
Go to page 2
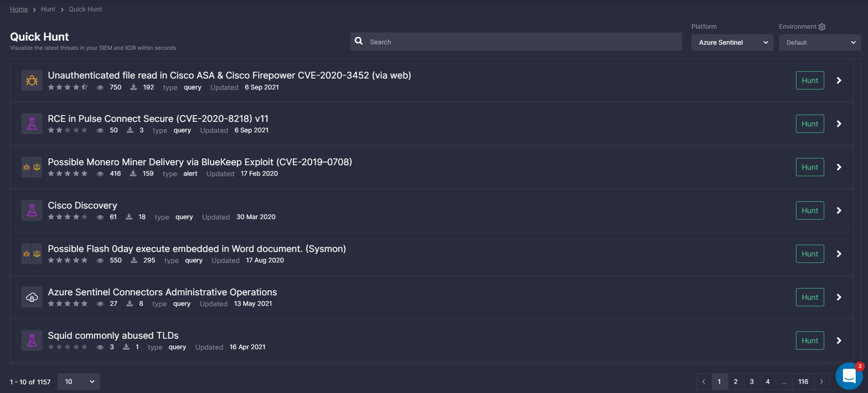coord(736,382)
